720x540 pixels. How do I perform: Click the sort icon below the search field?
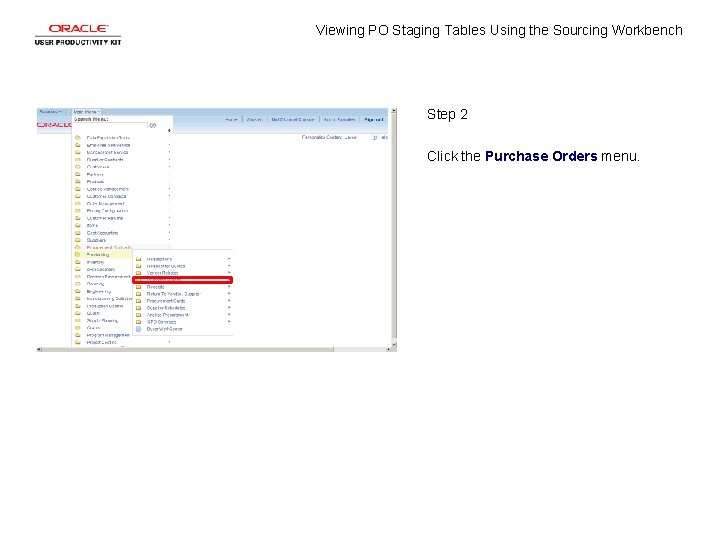(x=169, y=131)
